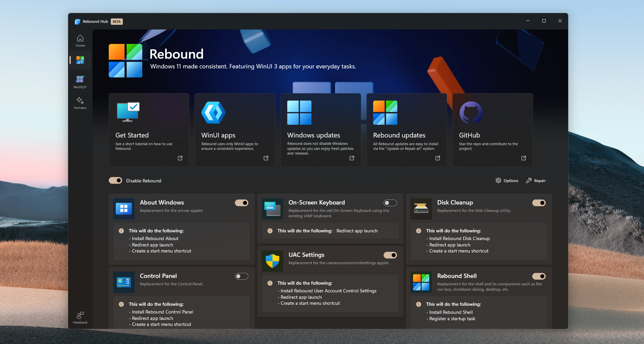Viewport: 644px width, 344px height.
Task: Minimize the Rebound Hub window
Action: click(x=528, y=21)
